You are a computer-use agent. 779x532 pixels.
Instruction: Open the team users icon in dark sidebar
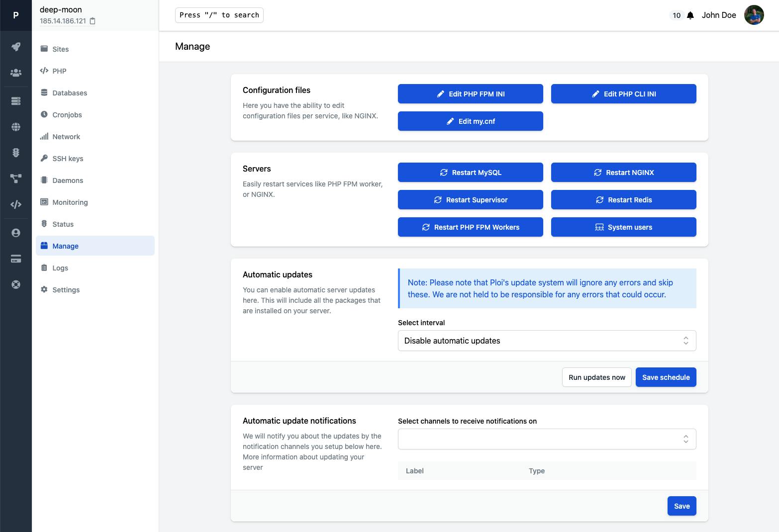pyautogui.click(x=16, y=73)
